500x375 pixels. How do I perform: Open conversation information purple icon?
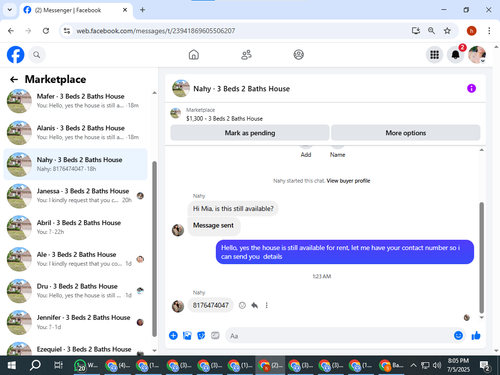[x=471, y=88]
